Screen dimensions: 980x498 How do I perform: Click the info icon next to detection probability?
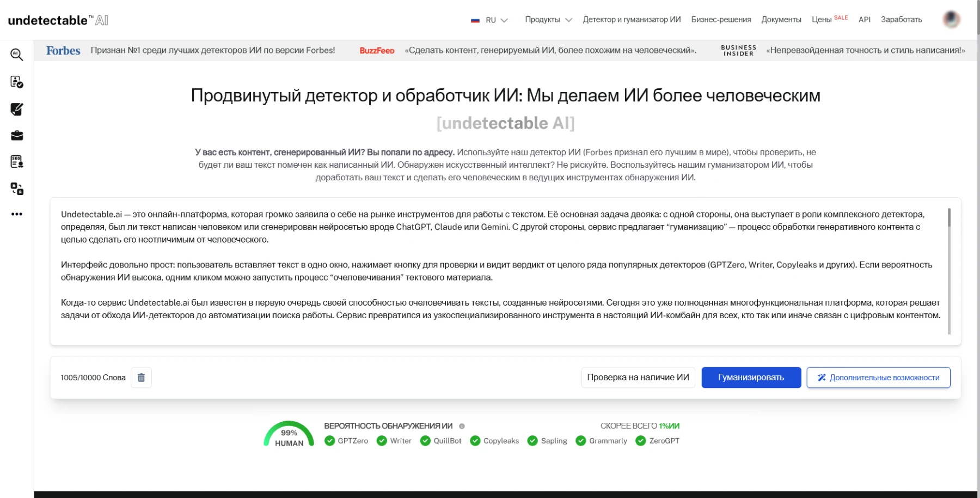[x=462, y=426]
